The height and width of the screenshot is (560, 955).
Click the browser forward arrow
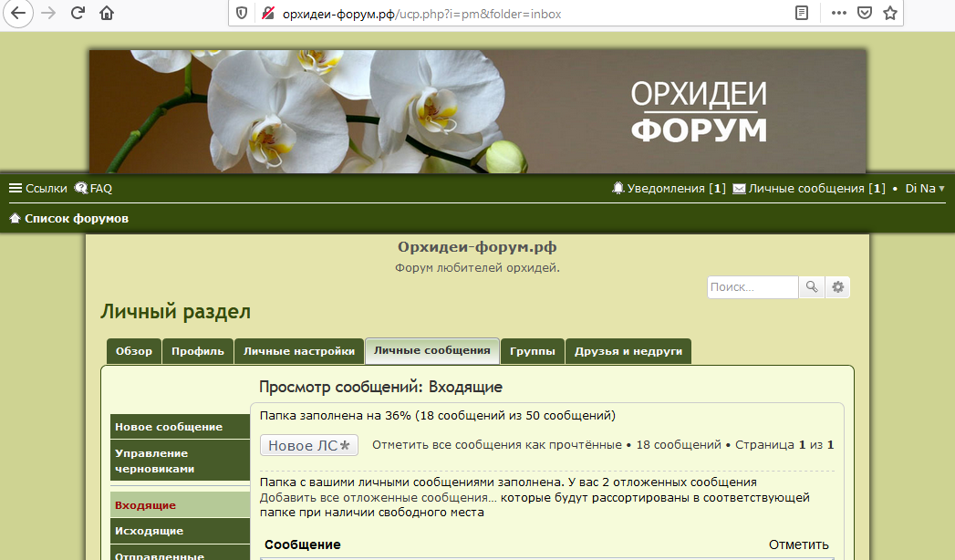pyautogui.click(x=48, y=13)
